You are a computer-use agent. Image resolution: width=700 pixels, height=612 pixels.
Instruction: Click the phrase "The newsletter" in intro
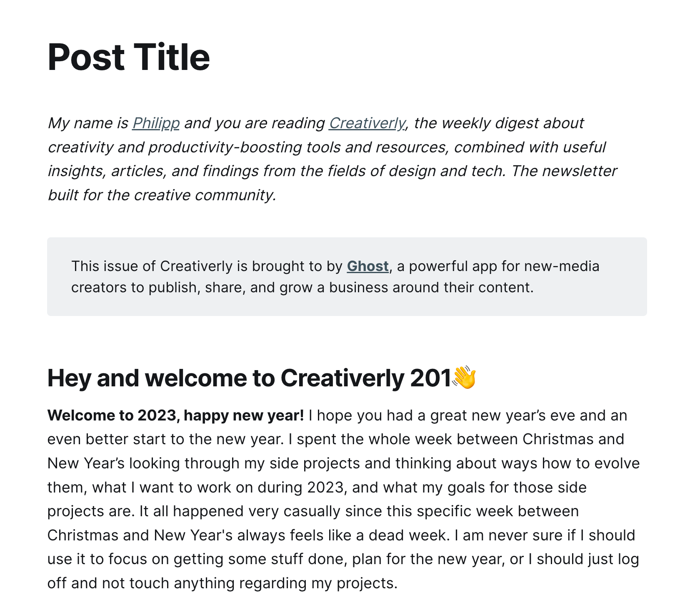(x=564, y=171)
